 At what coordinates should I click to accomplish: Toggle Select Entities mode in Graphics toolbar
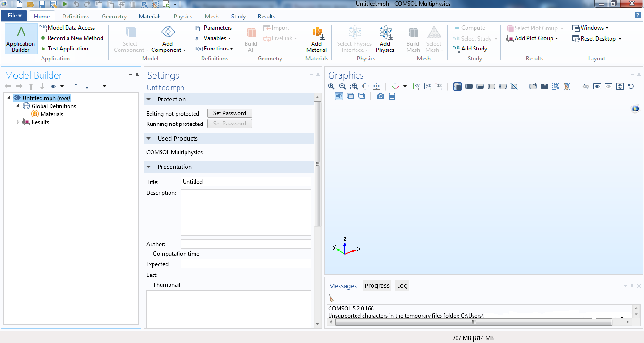pos(457,86)
